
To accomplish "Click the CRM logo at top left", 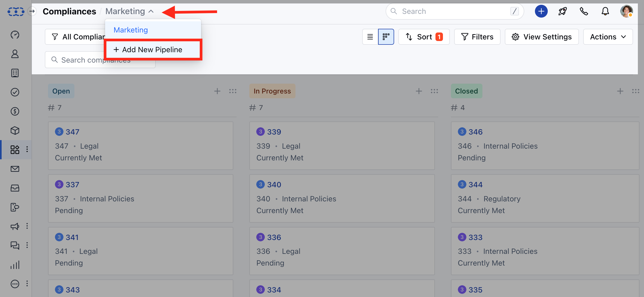I will [16, 11].
